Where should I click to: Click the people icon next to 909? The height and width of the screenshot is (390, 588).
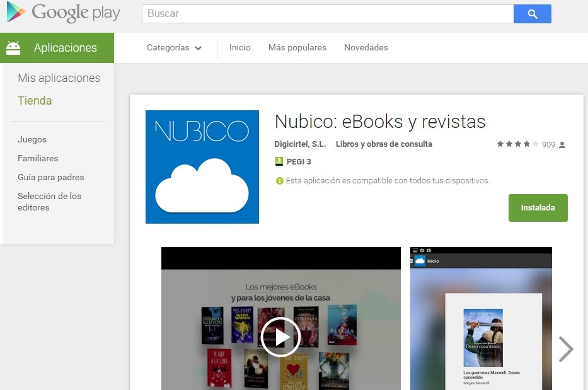(563, 144)
